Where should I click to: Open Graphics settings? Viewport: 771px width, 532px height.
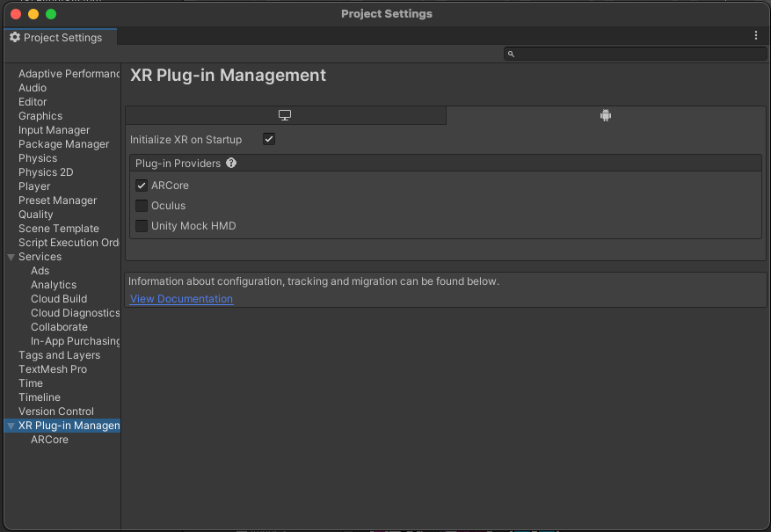click(x=40, y=116)
